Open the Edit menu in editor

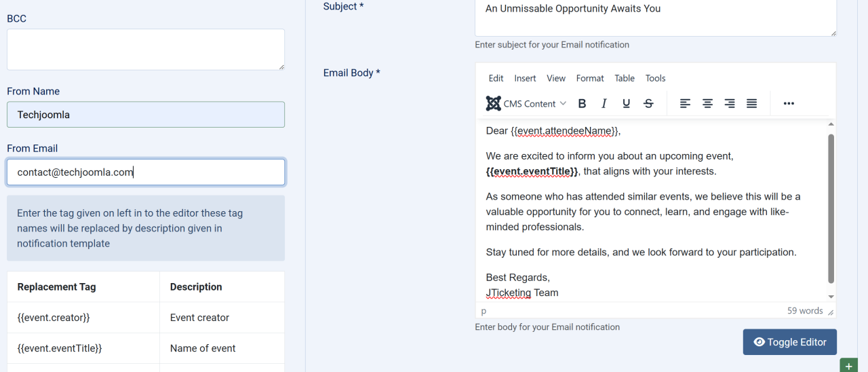496,78
